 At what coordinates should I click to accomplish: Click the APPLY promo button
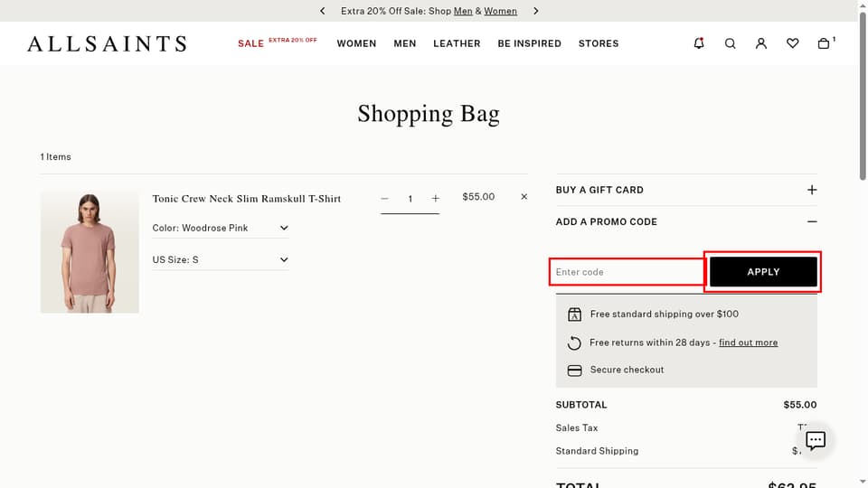763,272
